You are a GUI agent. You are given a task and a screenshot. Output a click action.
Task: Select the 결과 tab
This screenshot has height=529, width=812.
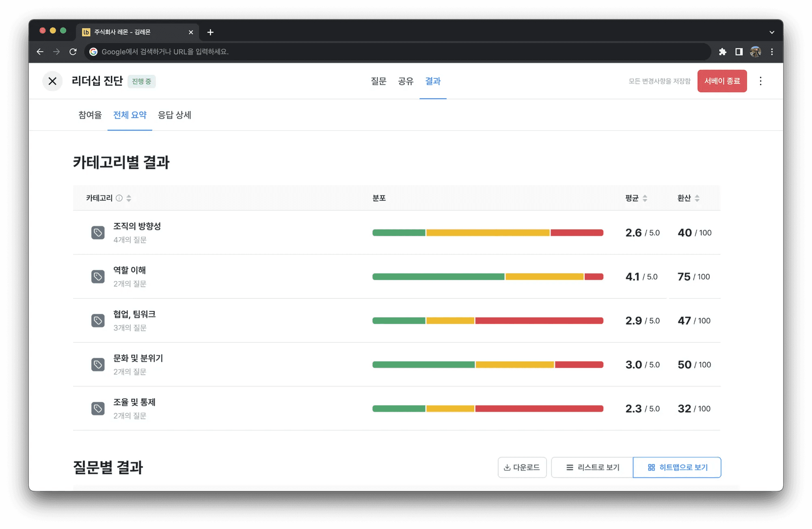tap(433, 81)
